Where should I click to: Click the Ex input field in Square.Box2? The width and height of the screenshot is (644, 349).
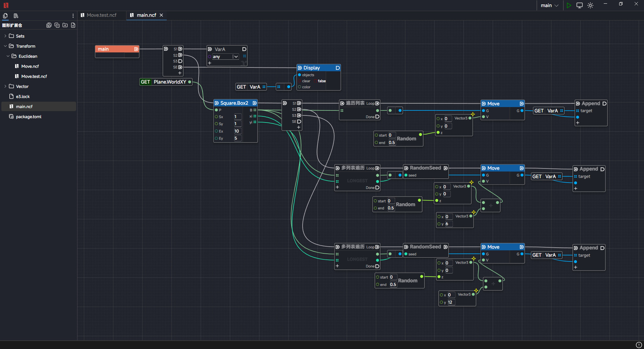pyautogui.click(x=237, y=131)
